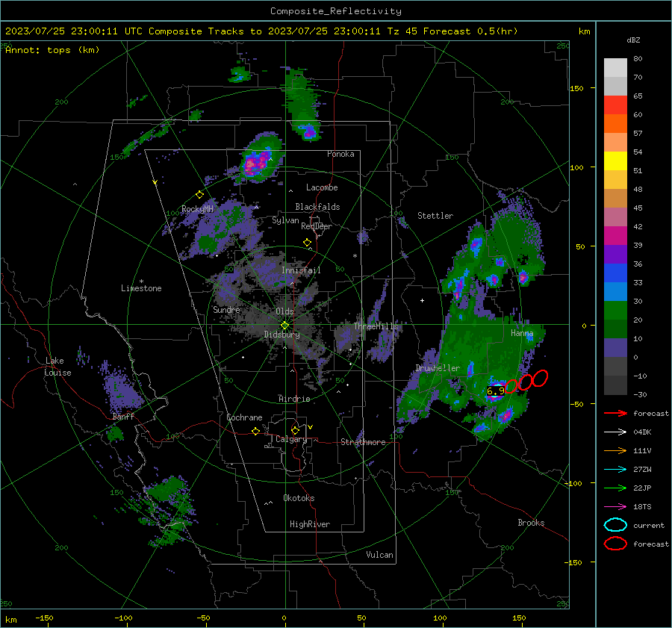Click the Sundre label
Viewport: 672px width, 628px height.
coord(226,309)
